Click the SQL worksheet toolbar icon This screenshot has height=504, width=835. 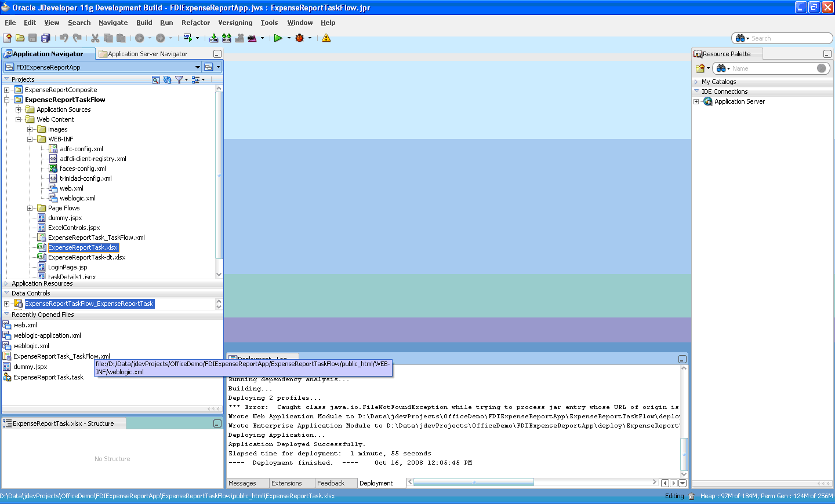188,38
